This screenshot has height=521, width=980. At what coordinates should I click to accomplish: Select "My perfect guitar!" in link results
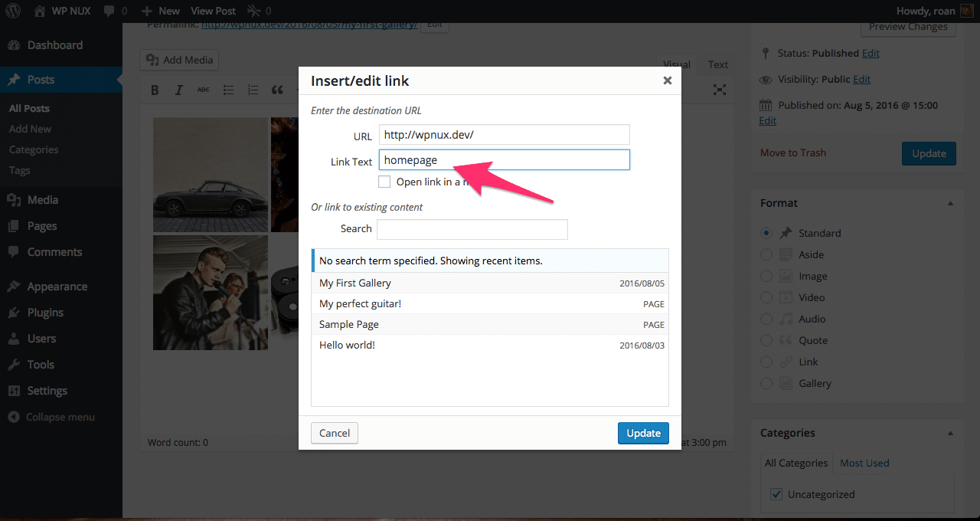(490, 304)
